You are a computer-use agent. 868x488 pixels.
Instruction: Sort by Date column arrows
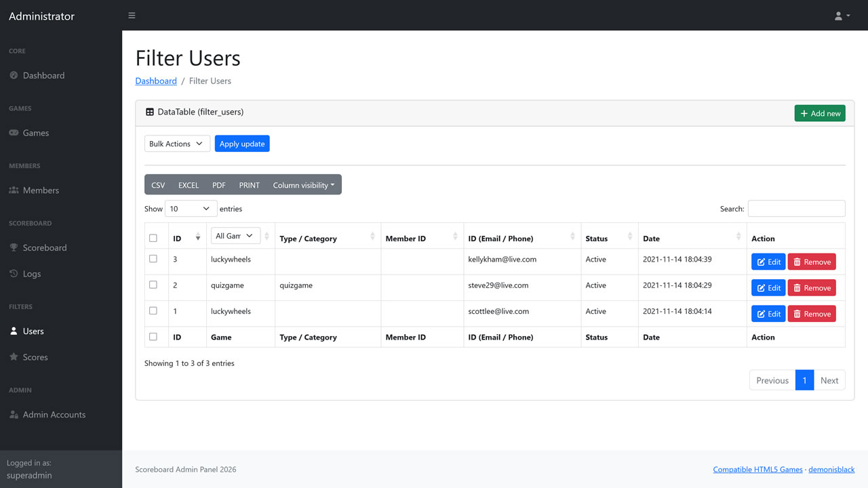point(738,237)
